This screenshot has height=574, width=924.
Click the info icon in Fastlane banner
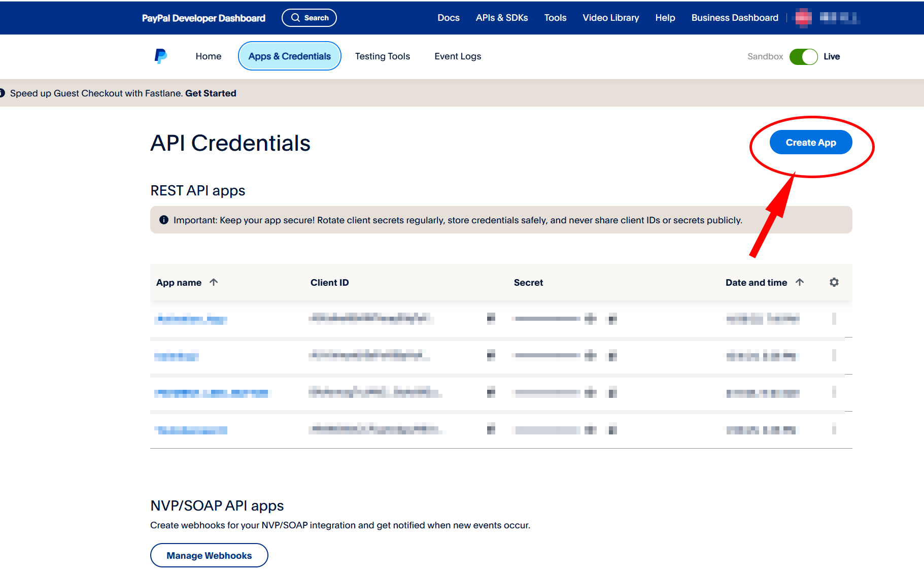tap(2, 93)
